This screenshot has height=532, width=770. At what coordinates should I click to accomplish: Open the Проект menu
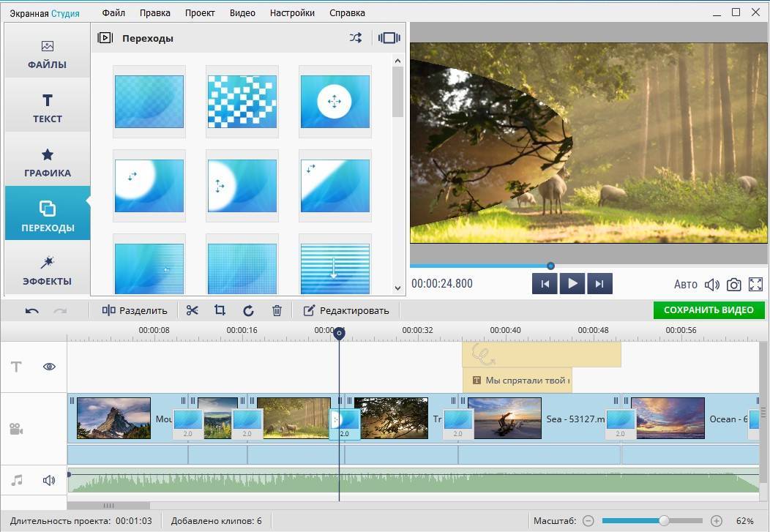coord(200,12)
